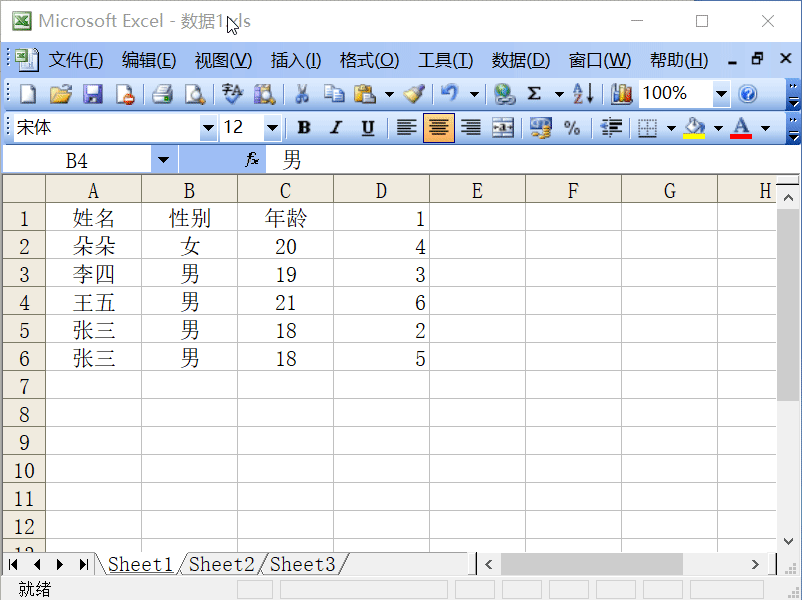The width and height of the screenshot is (802, 600).
Task: Open the font name dropdown
Action: point(208,128)
